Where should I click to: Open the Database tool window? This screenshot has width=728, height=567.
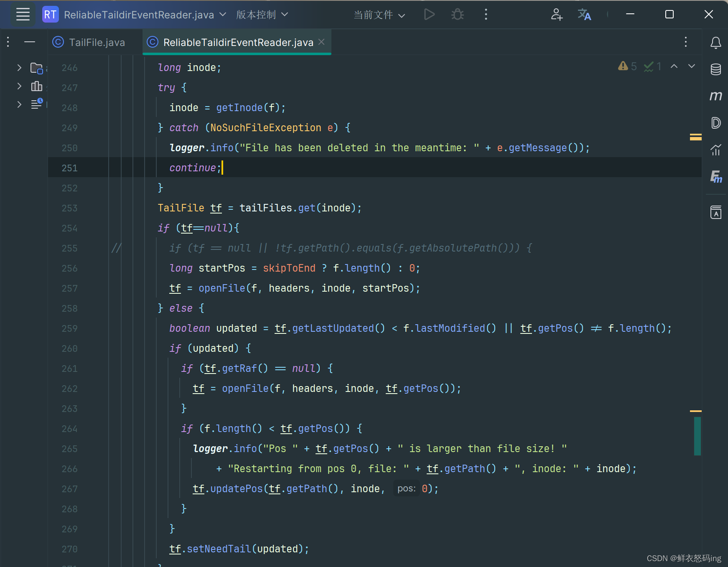[x=715, y=69]
